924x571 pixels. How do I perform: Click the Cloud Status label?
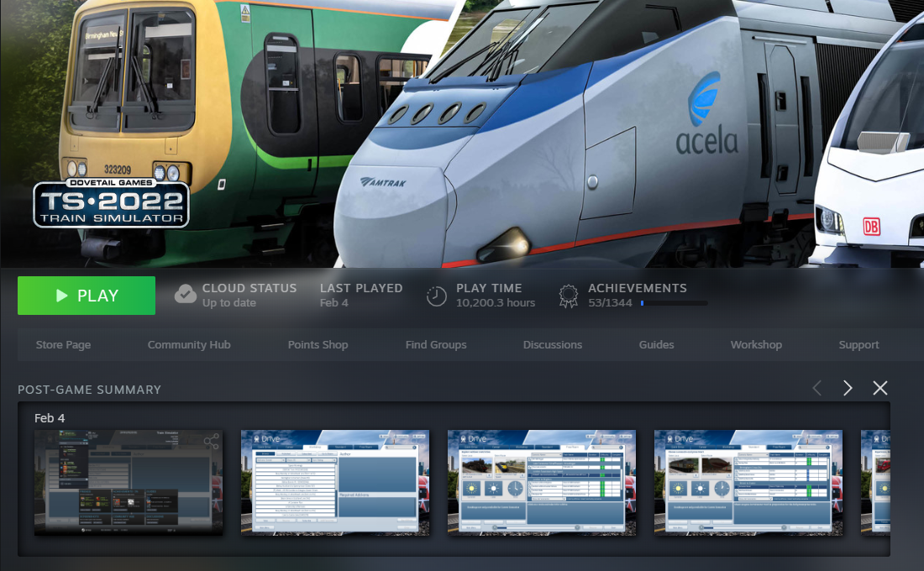(249, 288)
